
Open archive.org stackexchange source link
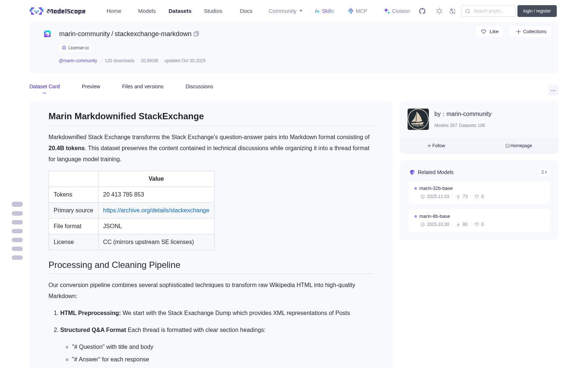coord(156,210)
